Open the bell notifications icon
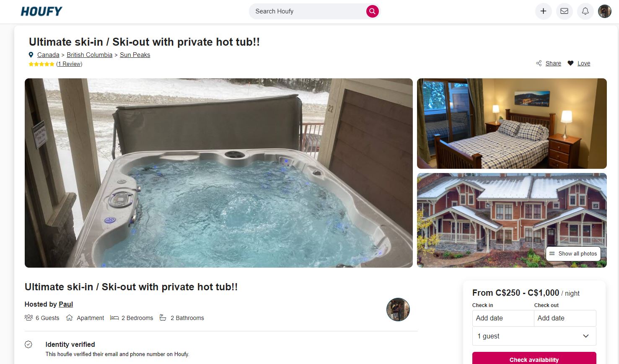 point(585,11)
